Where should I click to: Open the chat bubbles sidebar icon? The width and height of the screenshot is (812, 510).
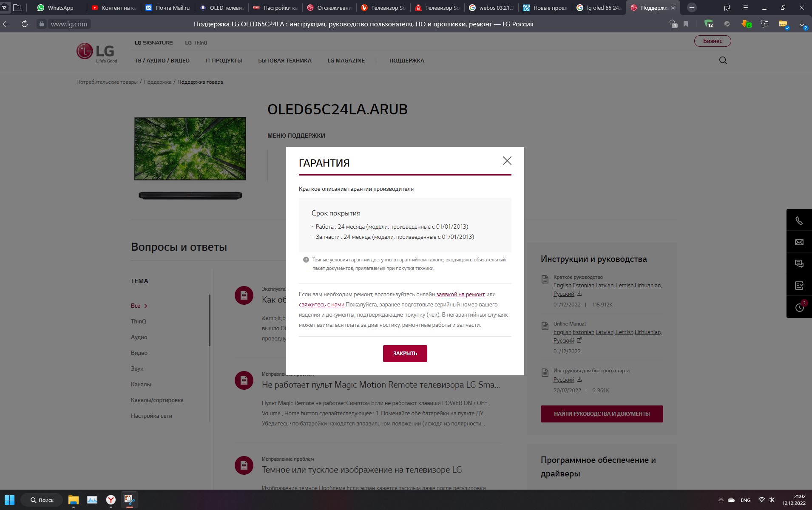tap(799, 264)
